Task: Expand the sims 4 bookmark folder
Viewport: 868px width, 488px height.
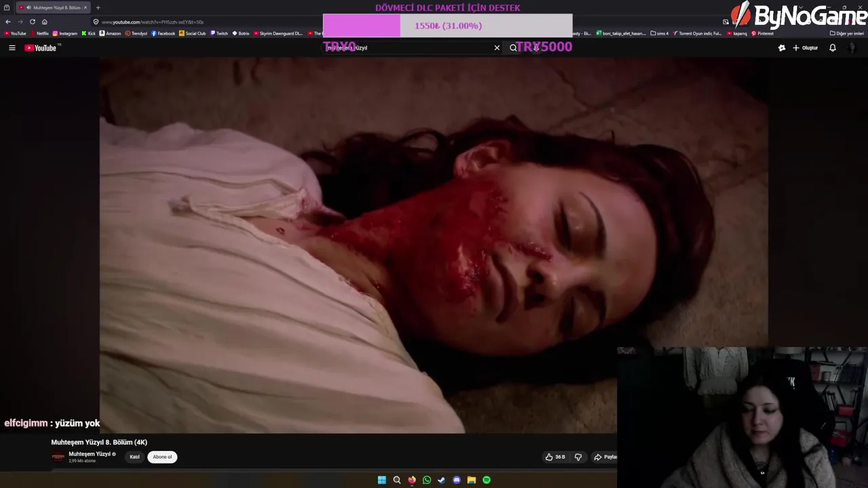Action: [x=659, y=33]
